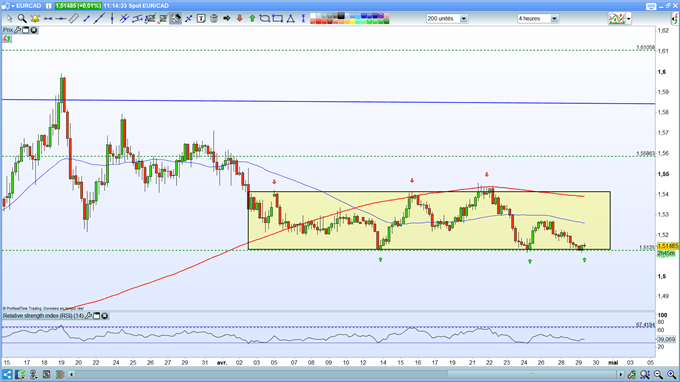Click the third bottom-left toolbar icon

click(33, 374)
